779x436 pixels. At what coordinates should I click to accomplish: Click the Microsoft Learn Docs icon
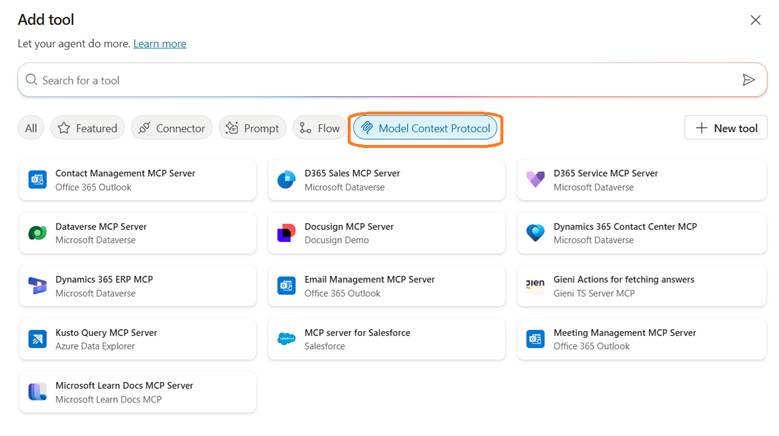pos(37,392)
